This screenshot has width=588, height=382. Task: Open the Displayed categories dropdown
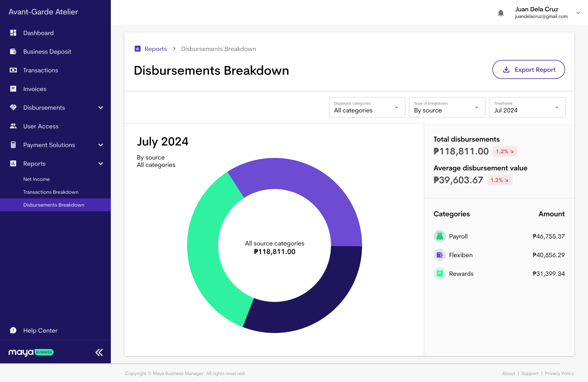pyautogui.click(x=367, y=107)
